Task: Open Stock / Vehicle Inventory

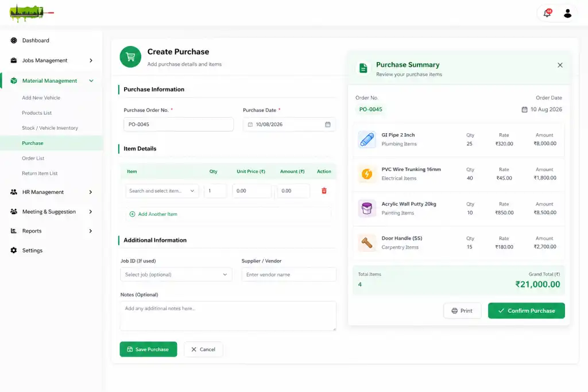Action: tap(50, 128)
